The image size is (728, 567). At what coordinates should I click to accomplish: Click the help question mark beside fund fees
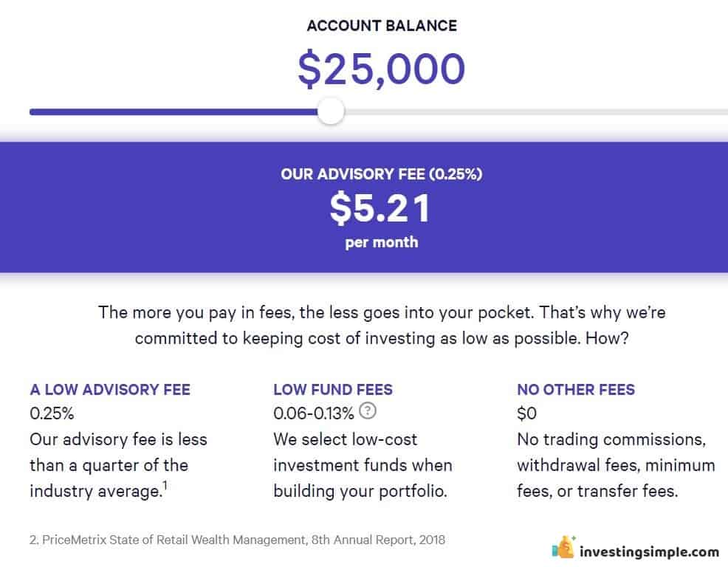pos(368,410)
